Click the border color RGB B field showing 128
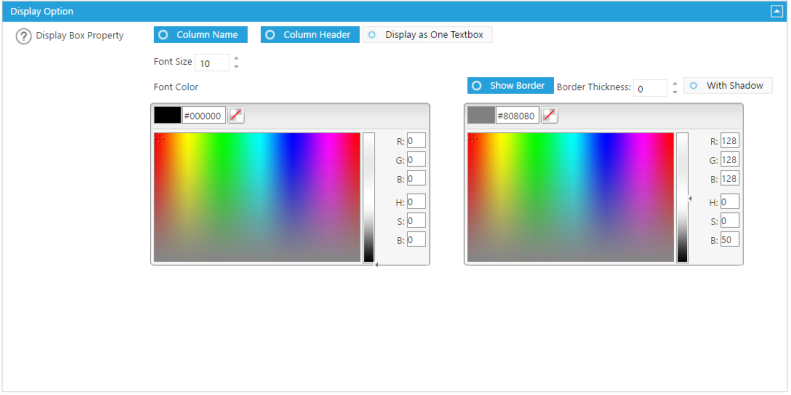791x395 pixels. [730, 178]
